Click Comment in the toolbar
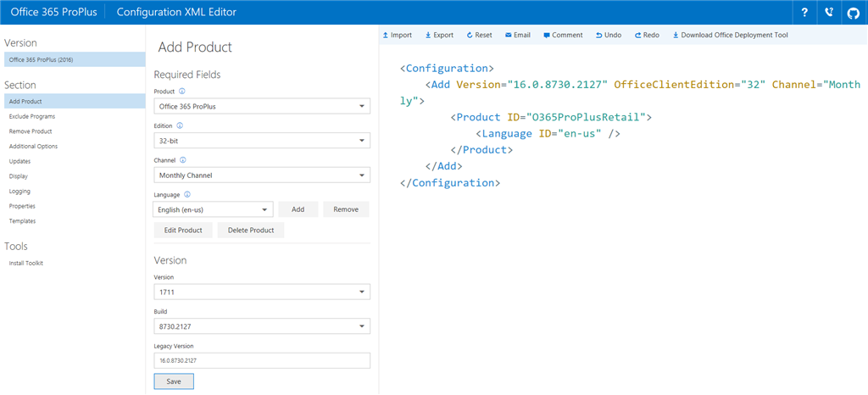The width and height of the screenshot is (868, 395). coord(563,35)
